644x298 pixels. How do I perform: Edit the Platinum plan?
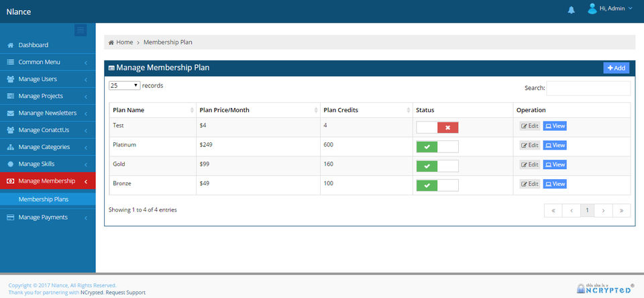530,146
